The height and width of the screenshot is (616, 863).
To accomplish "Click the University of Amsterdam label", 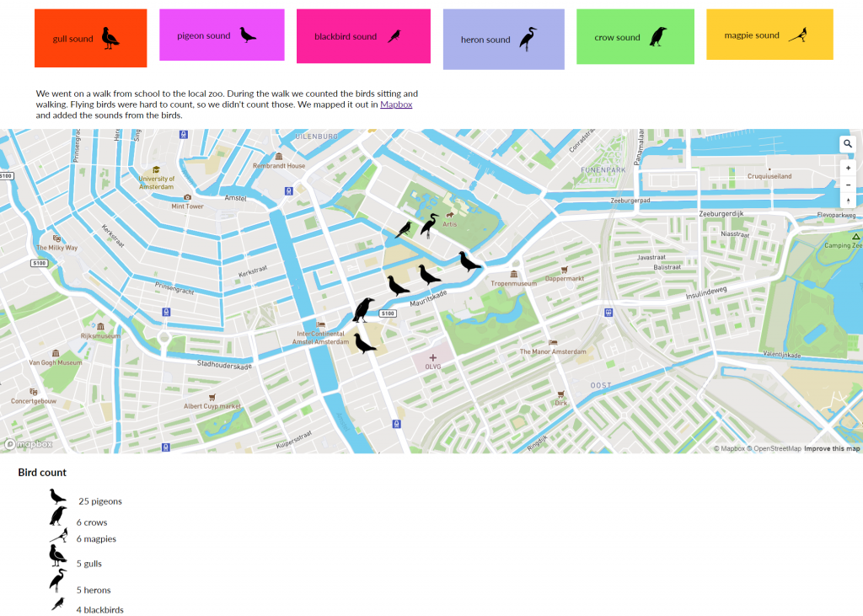I will (156, 183).
